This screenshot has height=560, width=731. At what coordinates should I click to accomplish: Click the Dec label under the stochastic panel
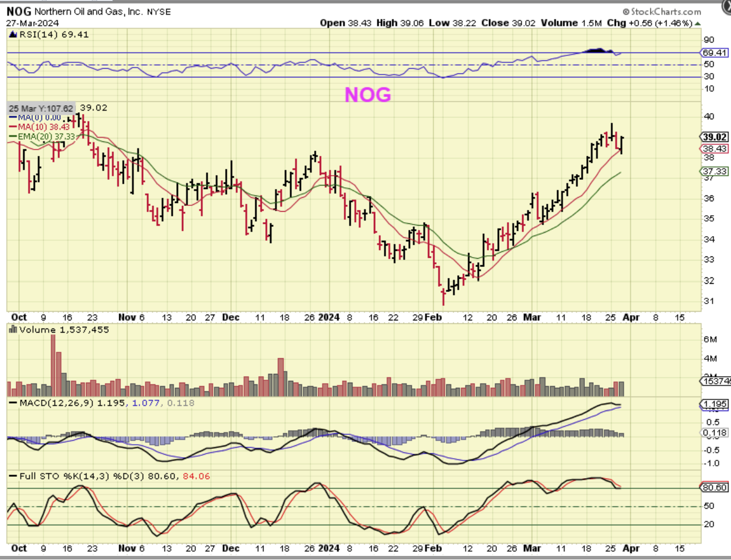pyautogui.click(x=231, y=548)
